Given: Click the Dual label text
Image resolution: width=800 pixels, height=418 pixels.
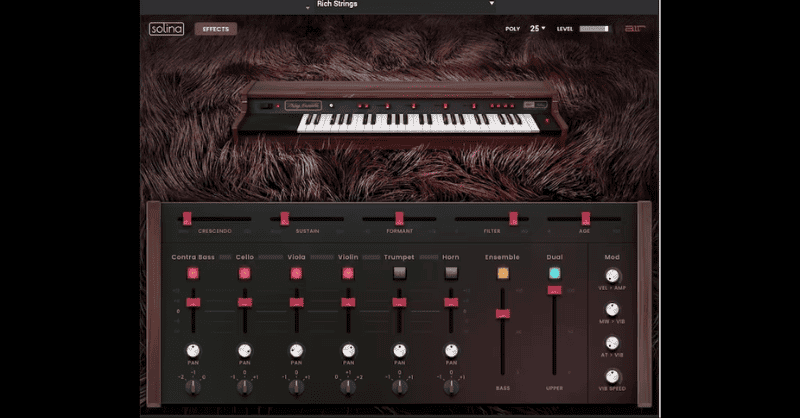Looking at the screenshot, I should coord(555,257).
